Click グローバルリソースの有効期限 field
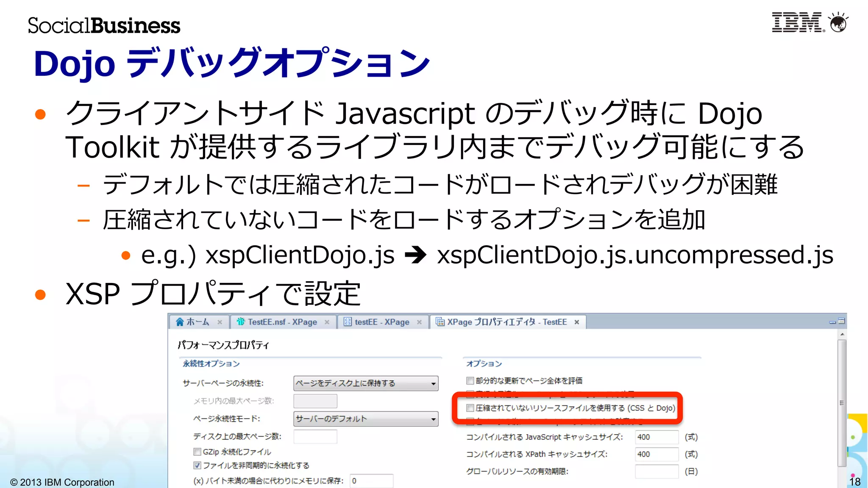 (657, 471)
